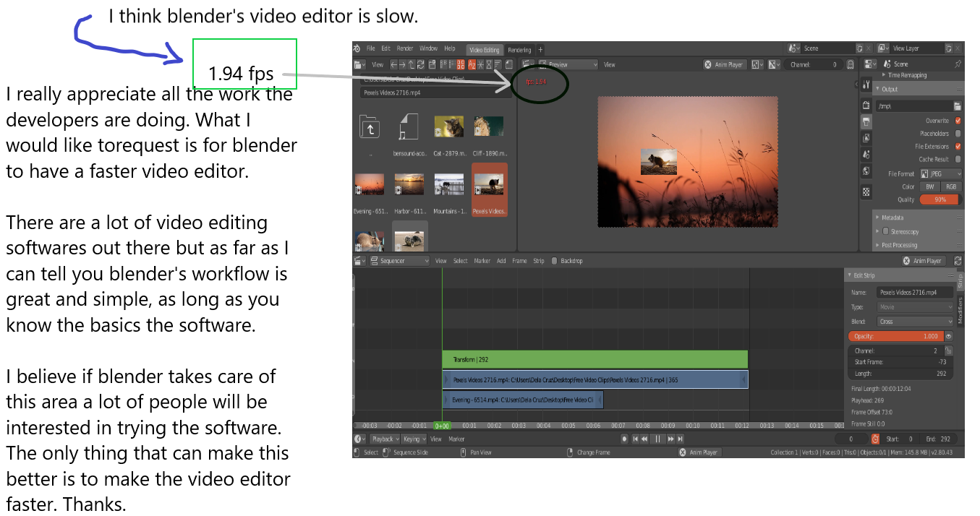
Task: Open the Texture properties tab icon
Action: point(866,192)
